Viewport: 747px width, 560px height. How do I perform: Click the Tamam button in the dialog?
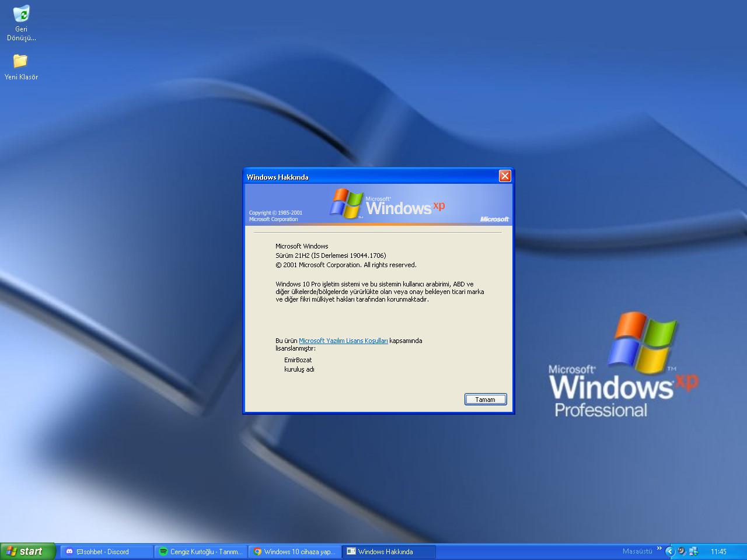[x=486, y=400]
